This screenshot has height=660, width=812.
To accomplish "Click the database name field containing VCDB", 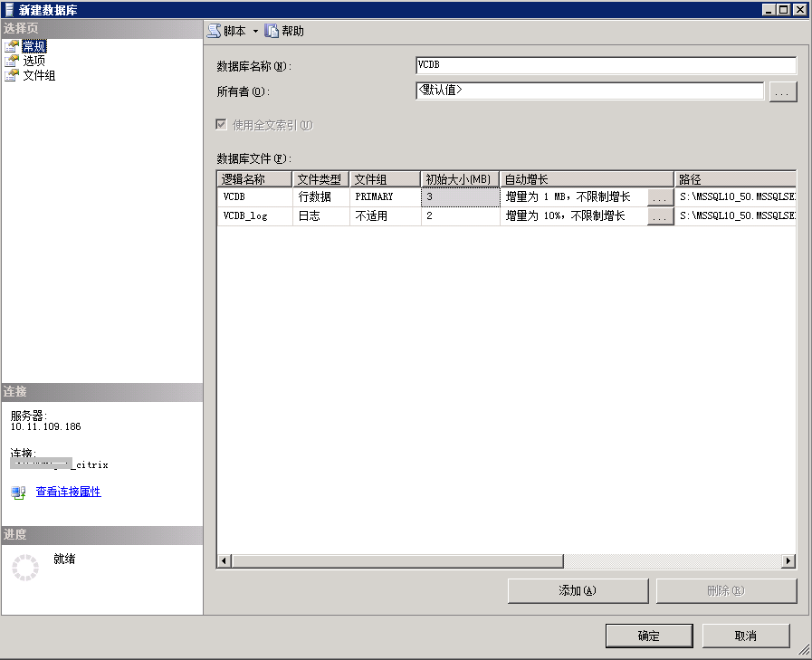I will coord(606,65).
